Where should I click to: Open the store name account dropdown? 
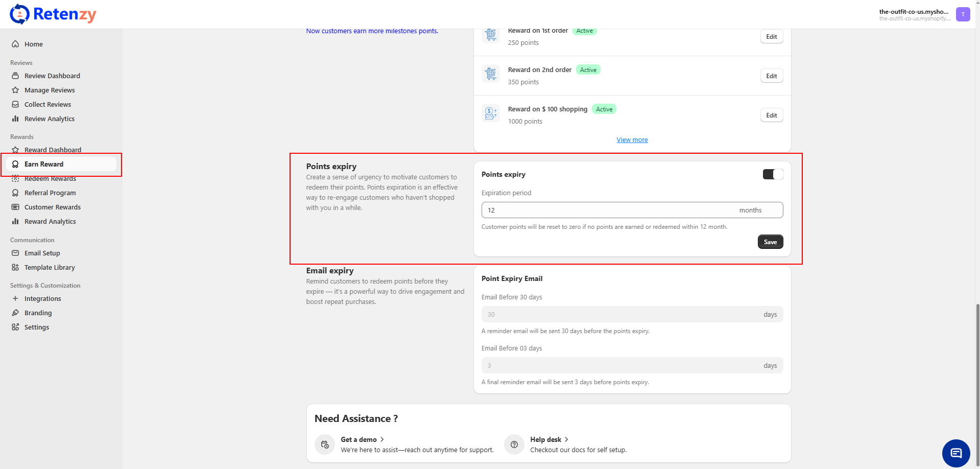pos(914,14)
